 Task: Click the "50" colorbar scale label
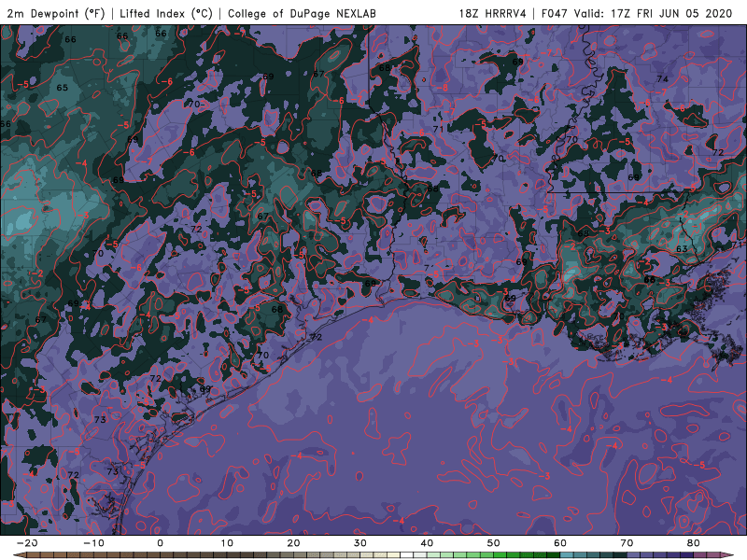pos(494,543)
